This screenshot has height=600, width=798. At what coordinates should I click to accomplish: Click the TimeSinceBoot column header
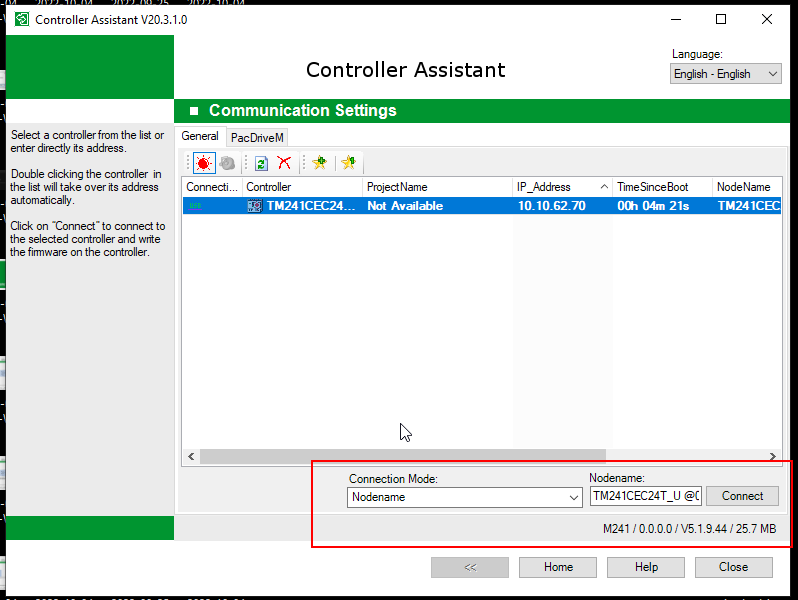[663, 187]
